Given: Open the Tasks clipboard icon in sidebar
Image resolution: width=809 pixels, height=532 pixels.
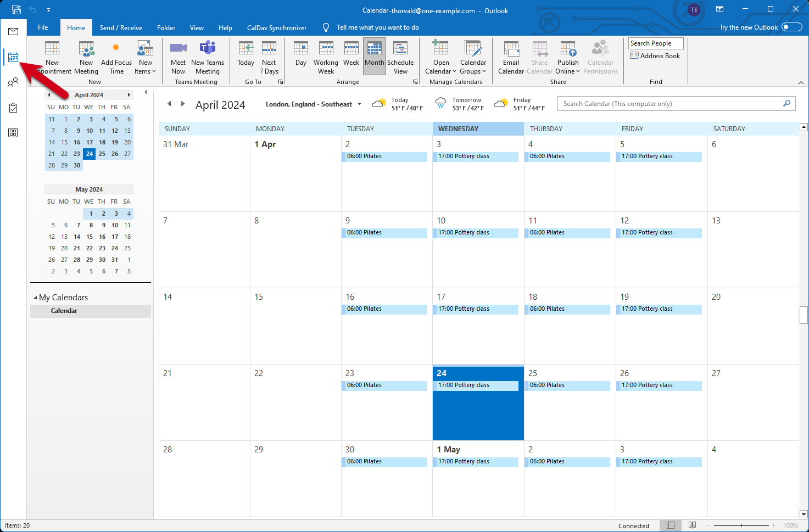Looking at the screenshot, I should coord(13,108).
